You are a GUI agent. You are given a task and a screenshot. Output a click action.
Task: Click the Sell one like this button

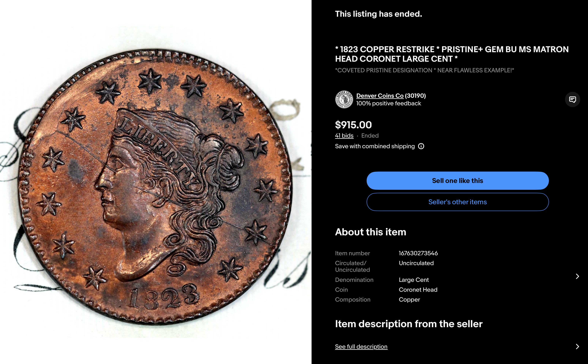pos(458,180)
